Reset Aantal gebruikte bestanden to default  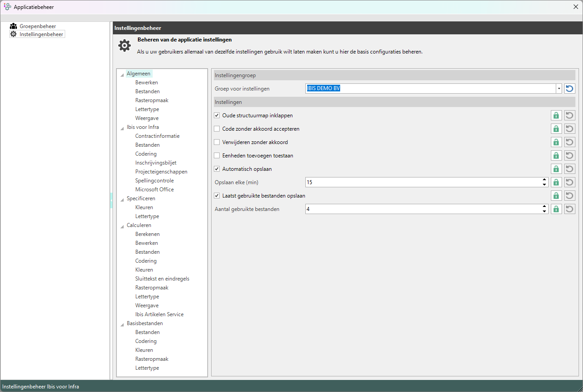(570, 209)
